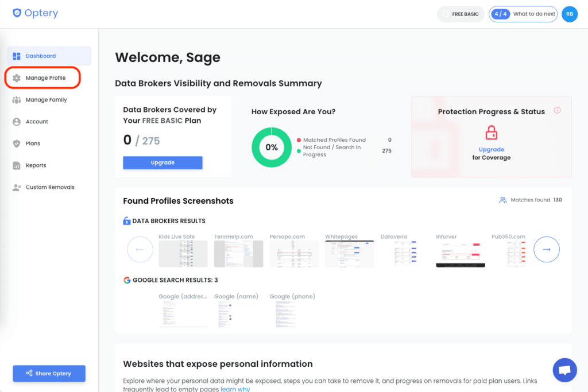This screenshot has height=392, width=588.
Task: Show next data broker screenshots arrow
Action: pos(547,249)
